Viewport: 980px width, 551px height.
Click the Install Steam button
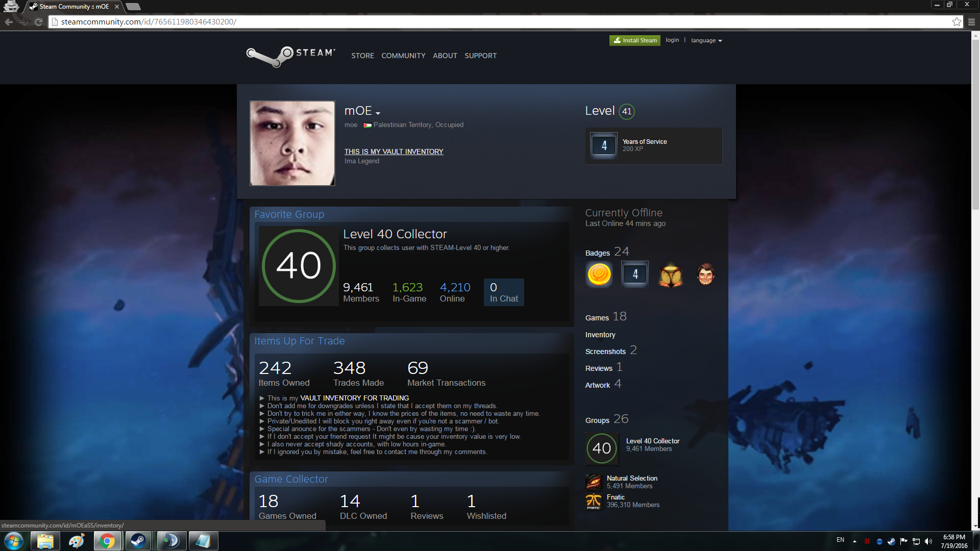click(634, 40)
